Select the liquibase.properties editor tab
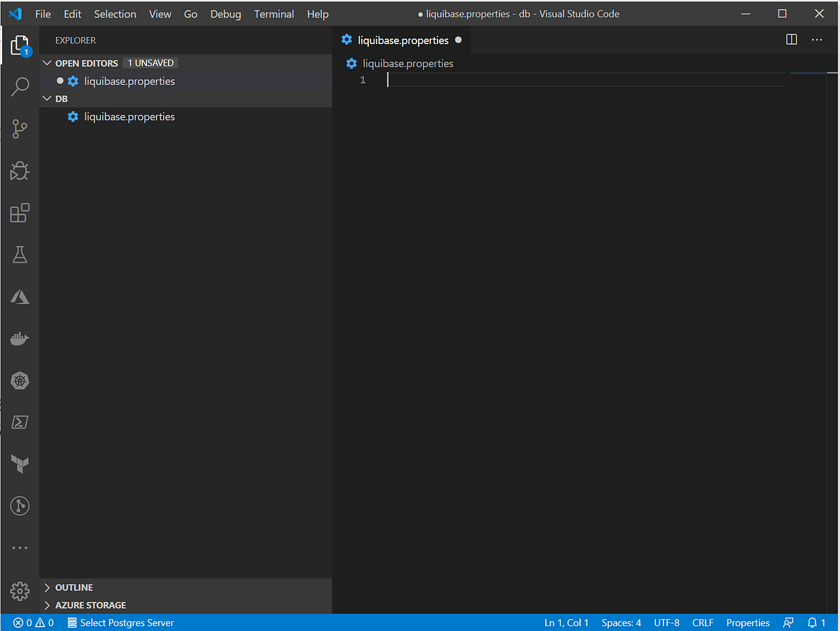The height and width of the screenshot is (631, 840). click(402, 40)
